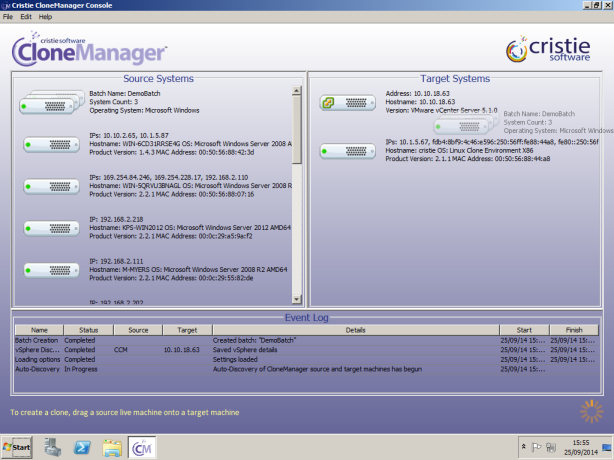The image size is (614, 460).
Task: Launch PowerShell from the taskbar
Action: (x=82, y=447)
